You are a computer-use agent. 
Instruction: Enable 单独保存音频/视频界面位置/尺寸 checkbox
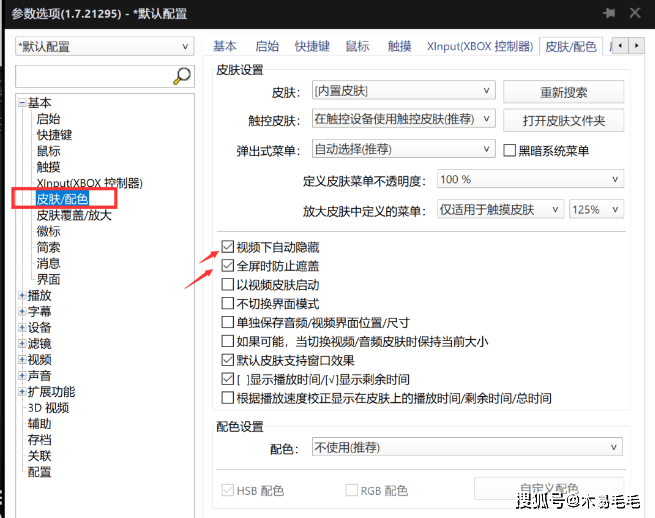[227, 322]
